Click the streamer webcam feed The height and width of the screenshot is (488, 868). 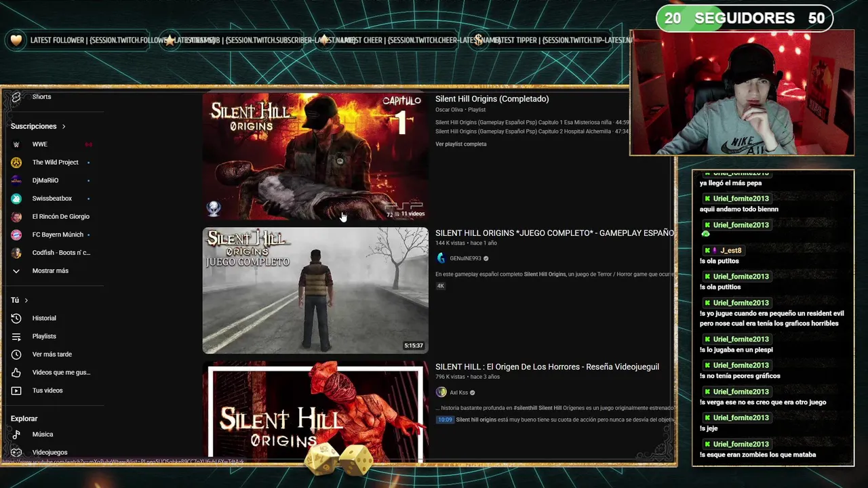(743, 93)
